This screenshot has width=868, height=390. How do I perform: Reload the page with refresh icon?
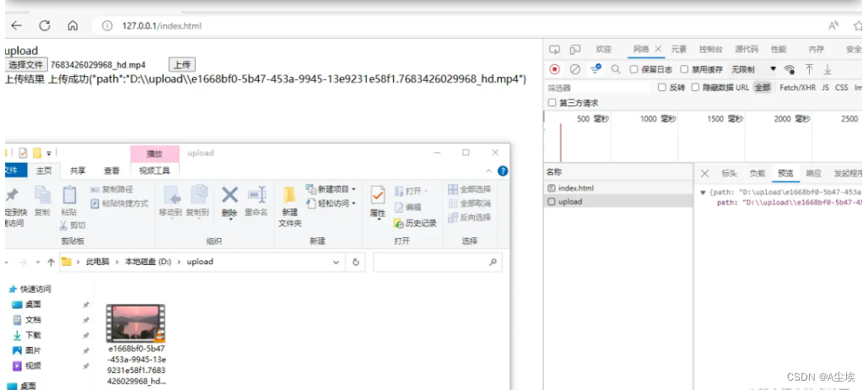(45, 25)
